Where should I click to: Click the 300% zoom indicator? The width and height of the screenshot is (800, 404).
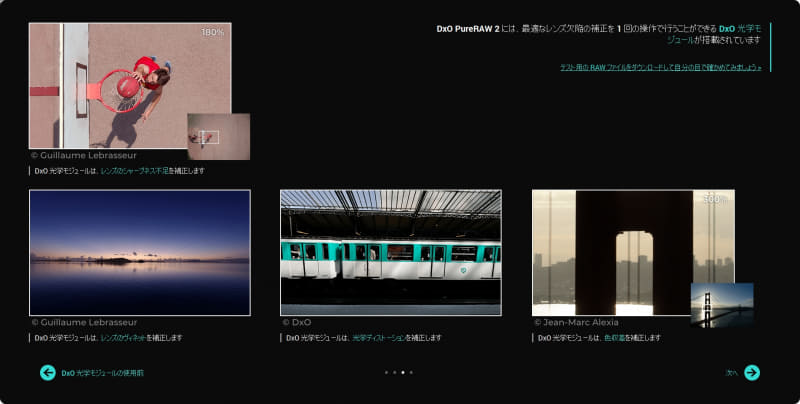pyautogui.click(x=715, y=199)
